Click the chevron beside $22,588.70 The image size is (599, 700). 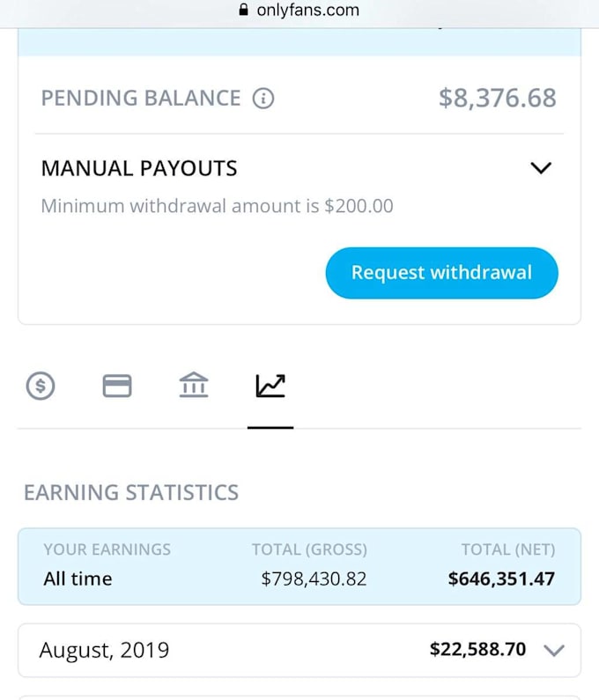tap(553, 650)
